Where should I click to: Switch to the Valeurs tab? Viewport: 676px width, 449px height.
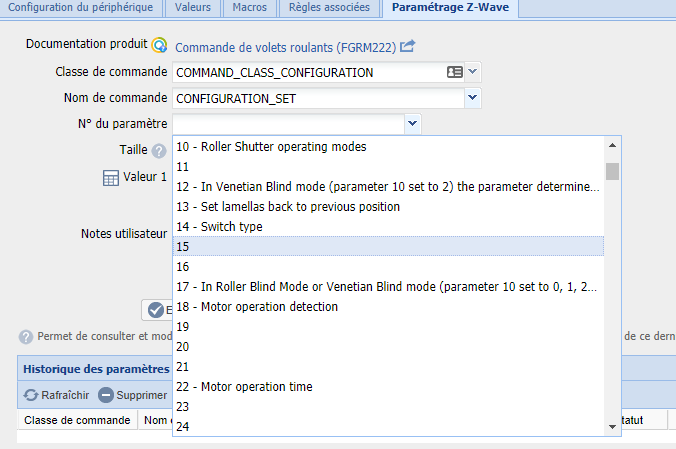[x=193, y=8]
